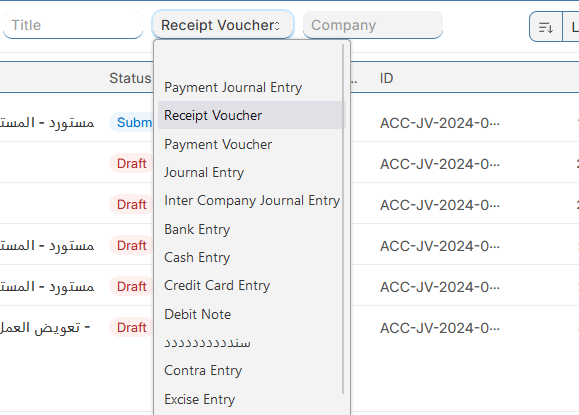Screen dimensions: 579x415
Task: Select Excise Entry option
Action: 199,399
